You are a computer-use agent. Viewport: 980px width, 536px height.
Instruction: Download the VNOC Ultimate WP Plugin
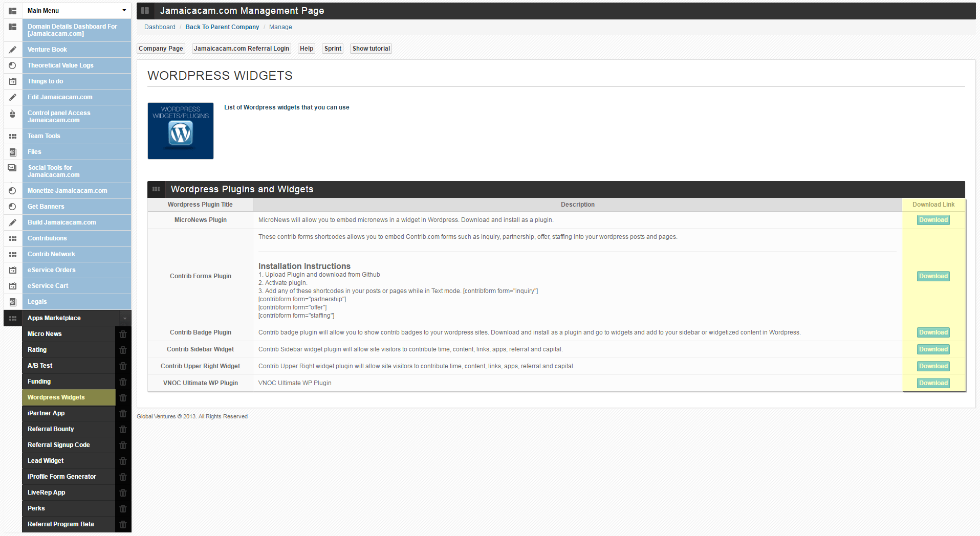pos(933,383)
